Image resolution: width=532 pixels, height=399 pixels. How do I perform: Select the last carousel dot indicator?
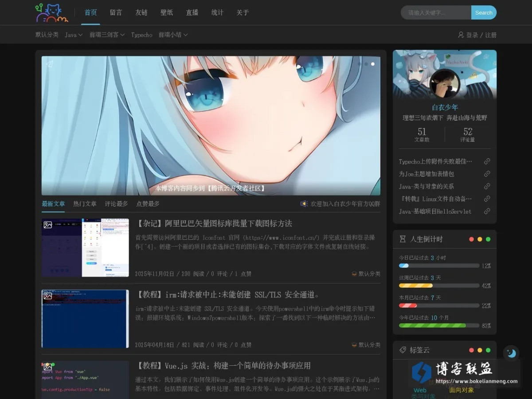[373, 64]
